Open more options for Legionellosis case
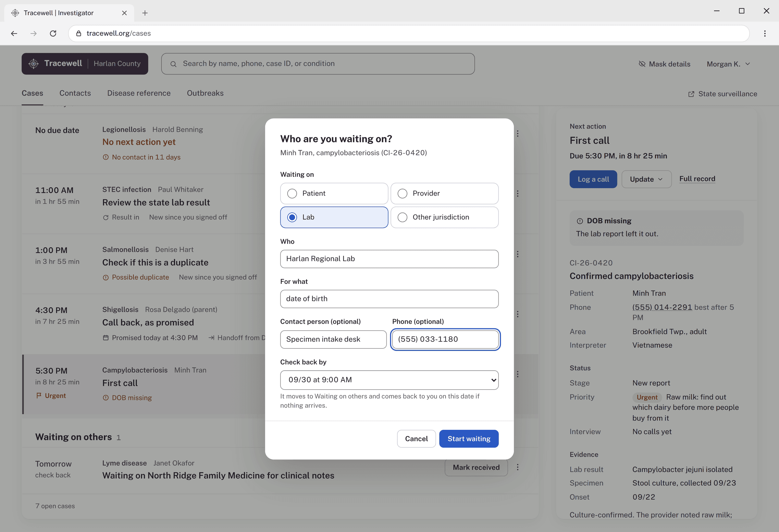 pyautogui.click(x=517, y=133)
